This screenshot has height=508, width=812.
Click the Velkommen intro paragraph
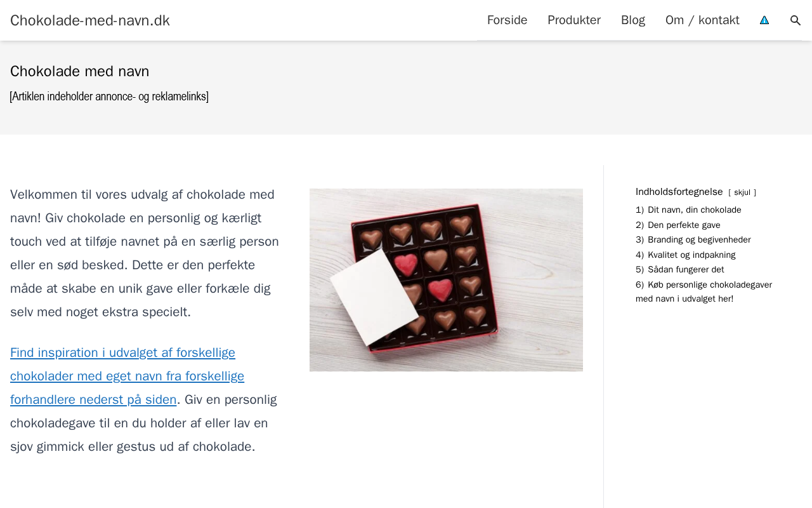tap(145, 253)
